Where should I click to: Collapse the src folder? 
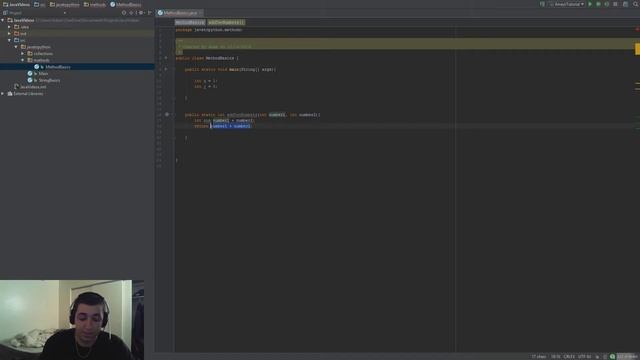pyautogui.click(x=9, y=40)
